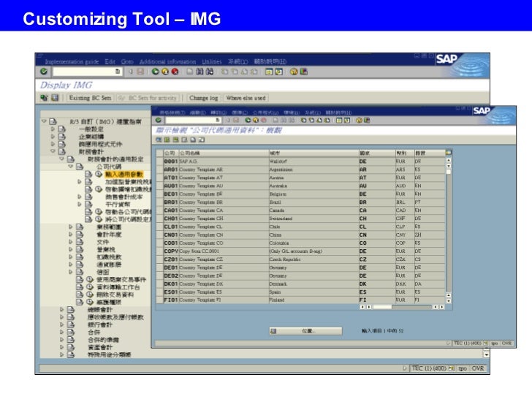Click the Change log button
Screen dimensions: 532x399
[204, 98]
